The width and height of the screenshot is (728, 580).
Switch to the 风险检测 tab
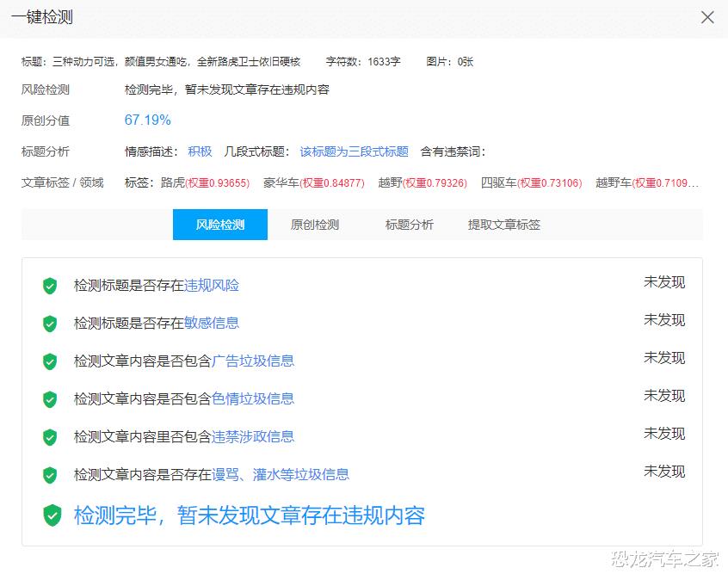tap(220, 225)
